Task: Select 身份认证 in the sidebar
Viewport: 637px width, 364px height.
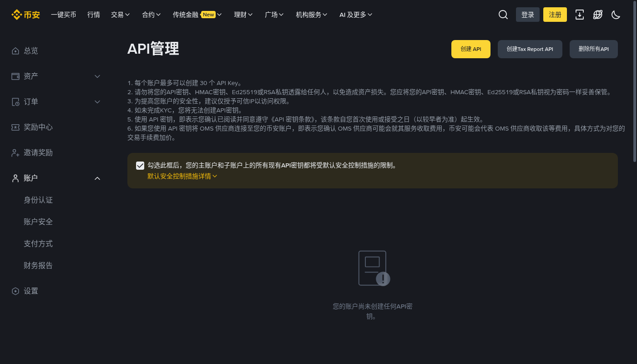Action: click(38, 200)
